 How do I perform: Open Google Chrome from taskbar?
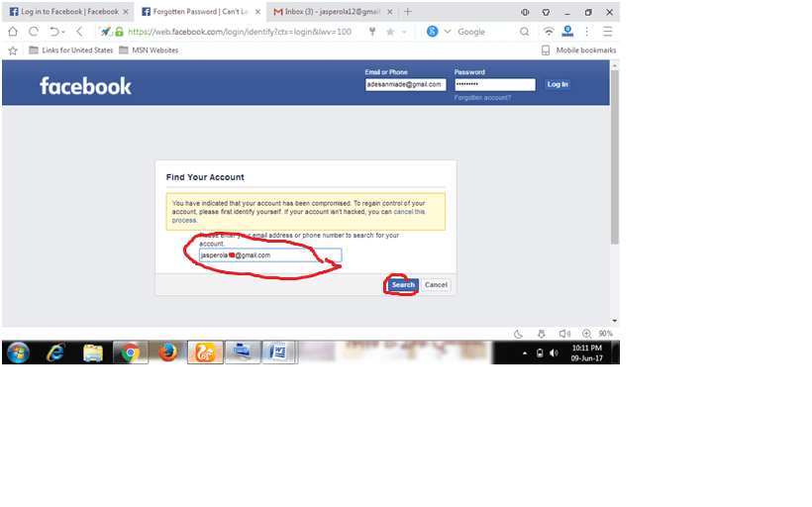tap(131, 354)
